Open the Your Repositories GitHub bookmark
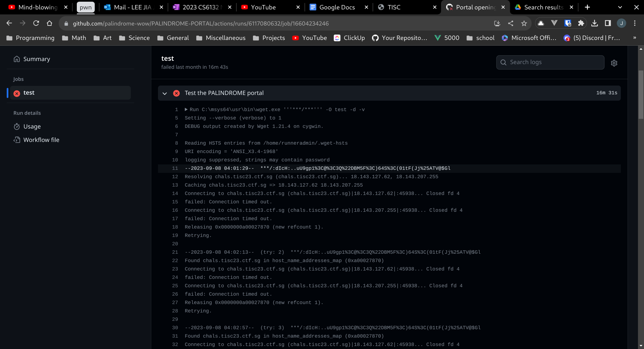Viewport: 644px width, 349px height. pyautogui.click(x=399, y=38)
